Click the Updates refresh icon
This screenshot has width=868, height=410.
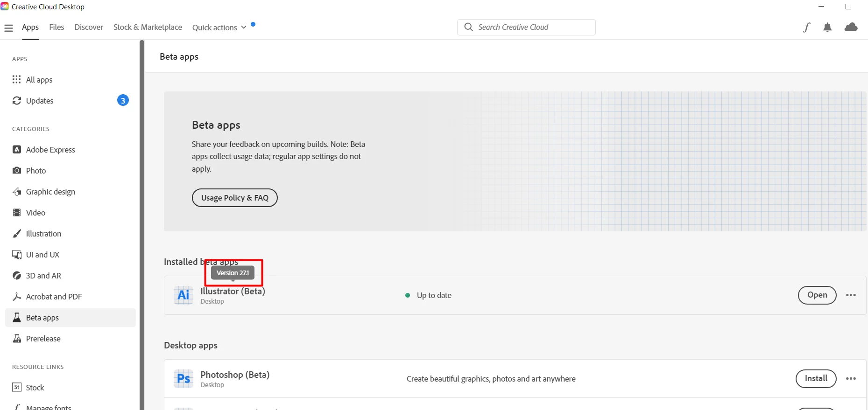(x=17, y=100)
